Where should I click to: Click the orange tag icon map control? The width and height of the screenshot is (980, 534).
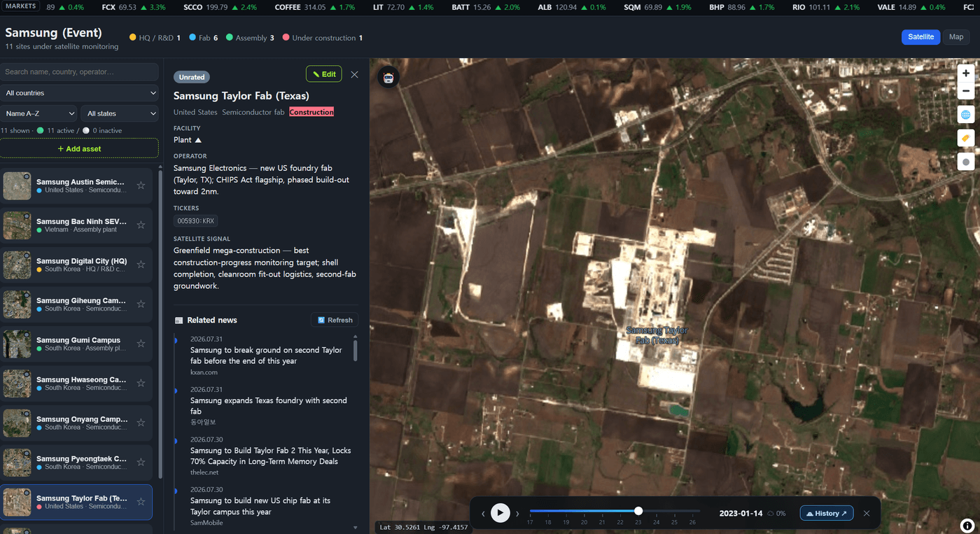point(966,139)
